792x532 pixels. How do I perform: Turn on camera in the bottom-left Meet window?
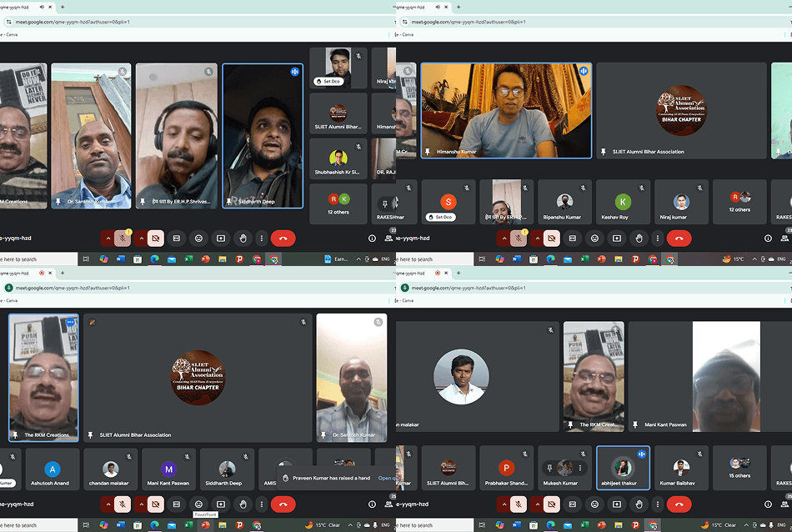[x=156, y=504]
